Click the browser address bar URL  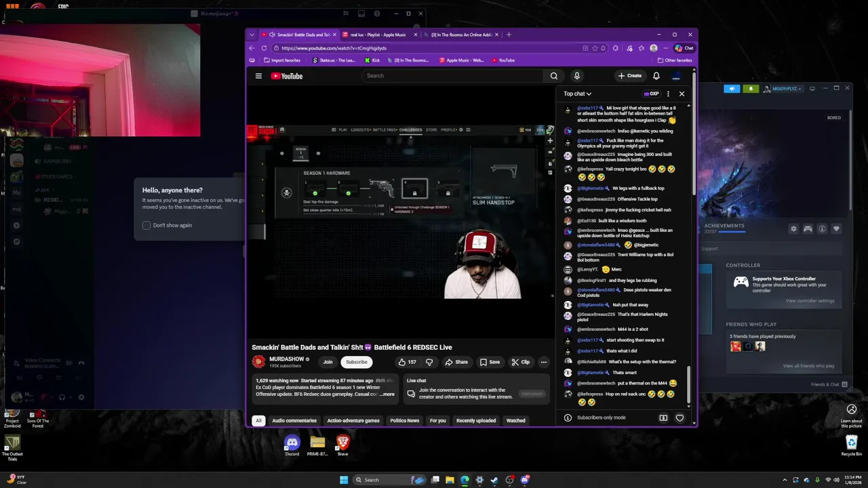(334, 48)
